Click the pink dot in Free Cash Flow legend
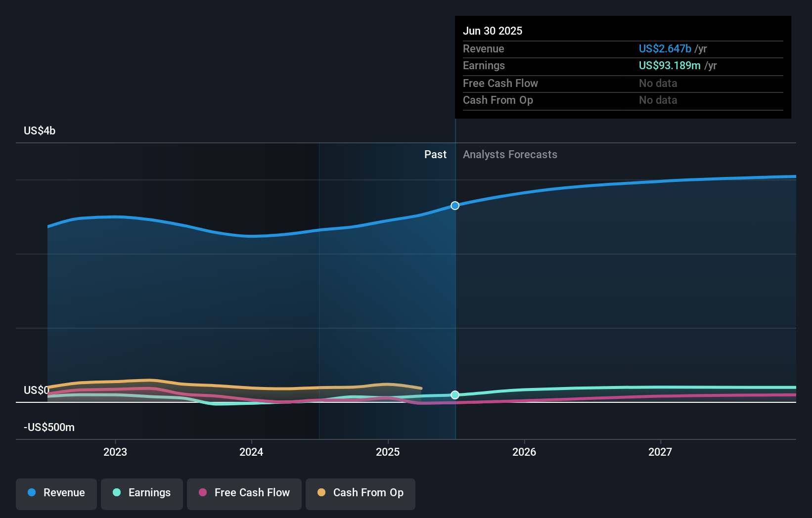 [203, 492]
